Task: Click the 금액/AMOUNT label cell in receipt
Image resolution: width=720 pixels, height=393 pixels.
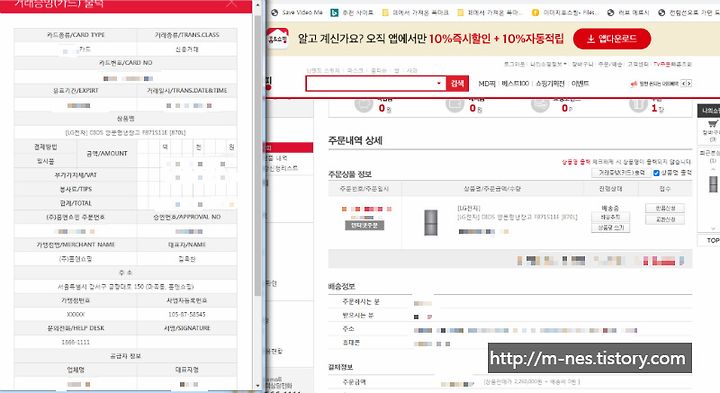Action: click(107, 154)
